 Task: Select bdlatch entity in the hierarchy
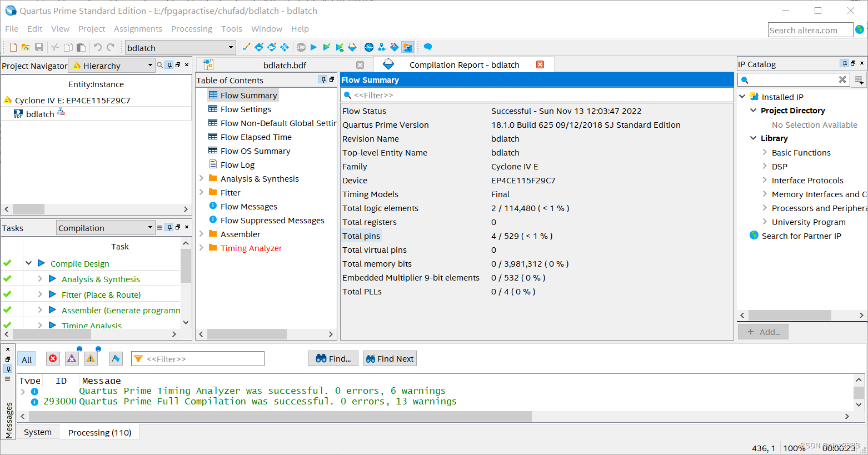(x=40, y=114)
